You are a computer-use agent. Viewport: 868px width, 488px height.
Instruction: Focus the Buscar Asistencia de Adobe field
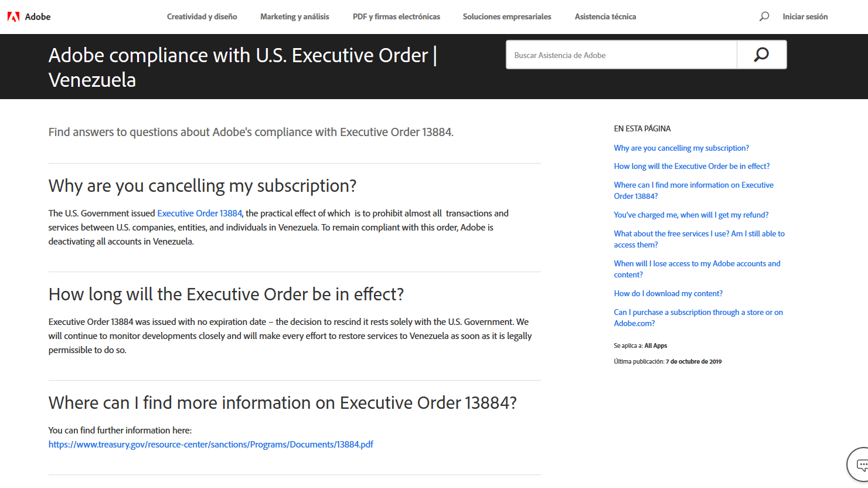tap(621, 55)
